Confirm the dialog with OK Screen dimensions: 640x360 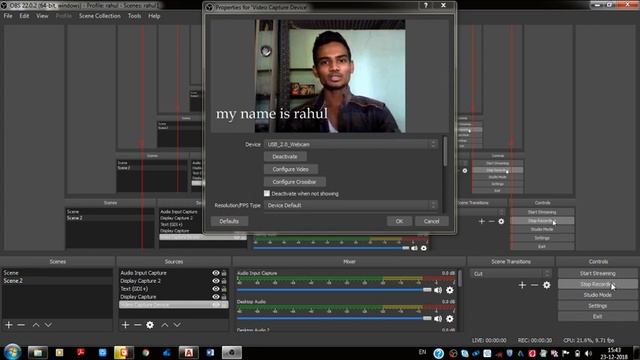(x=399, y=221)
